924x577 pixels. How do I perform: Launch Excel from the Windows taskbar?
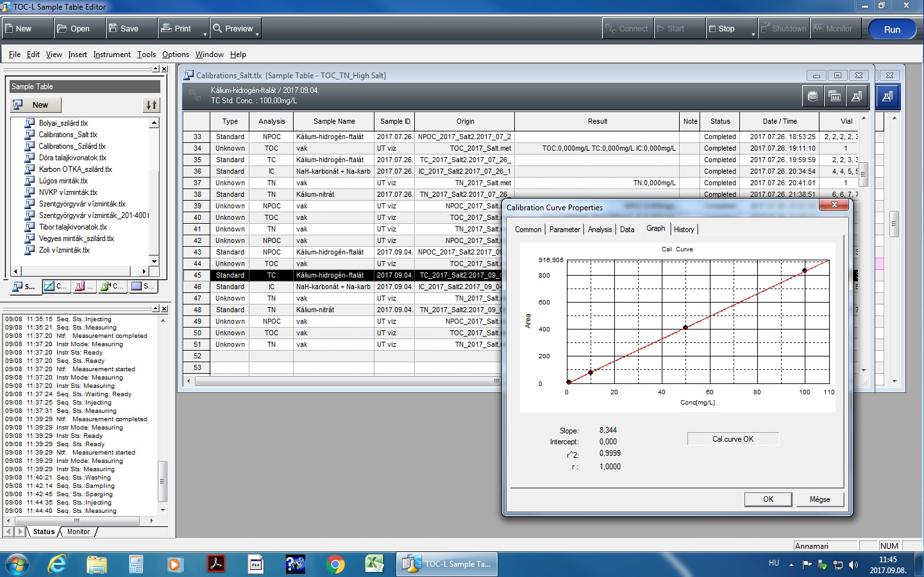[x=374, y=564]
